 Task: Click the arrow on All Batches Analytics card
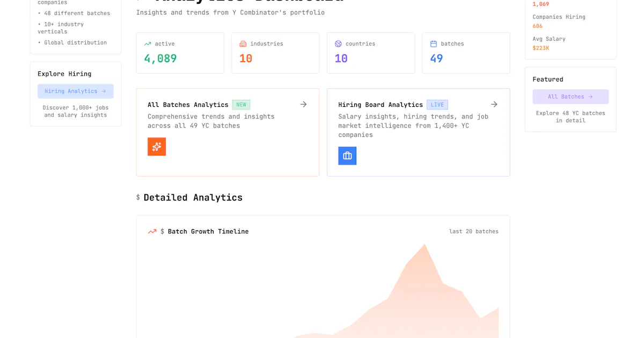[303, 104]
